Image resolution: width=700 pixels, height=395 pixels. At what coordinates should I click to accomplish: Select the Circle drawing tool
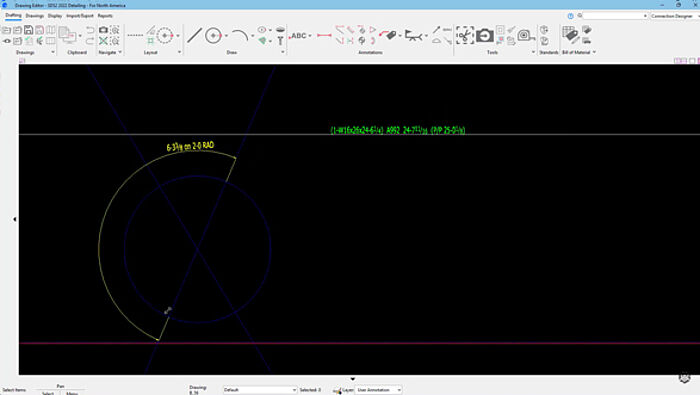(x=213, y=35)
